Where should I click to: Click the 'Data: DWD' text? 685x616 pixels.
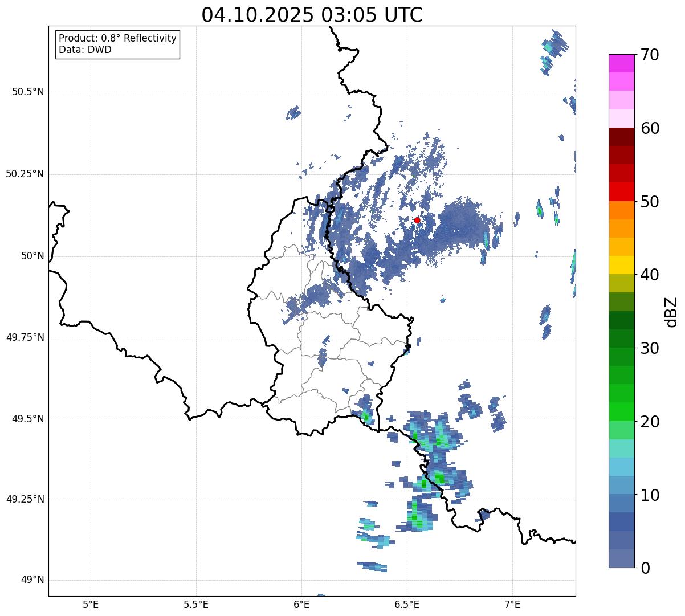85,50
